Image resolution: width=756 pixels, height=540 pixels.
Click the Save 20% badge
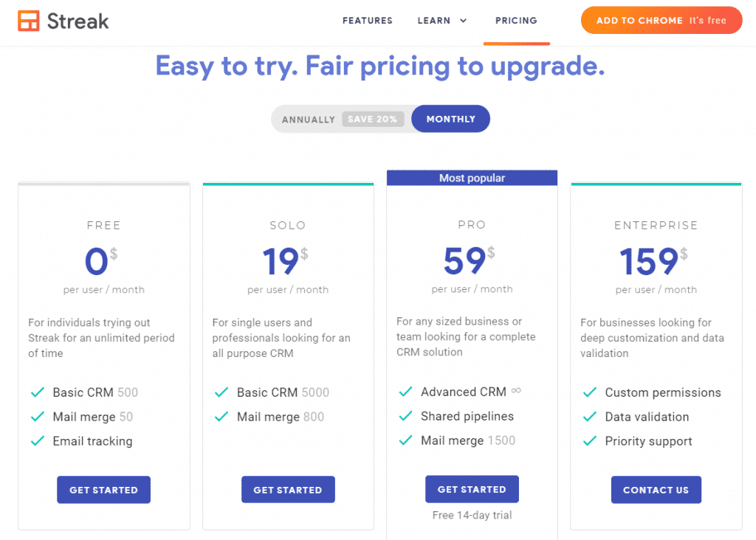point(373,119)
